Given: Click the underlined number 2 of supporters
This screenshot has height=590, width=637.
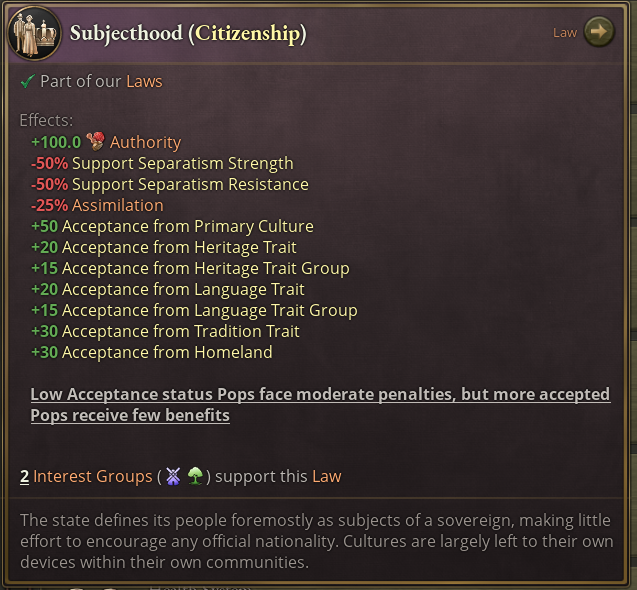Looking at the screenshot, I should (x=24, y=477).
